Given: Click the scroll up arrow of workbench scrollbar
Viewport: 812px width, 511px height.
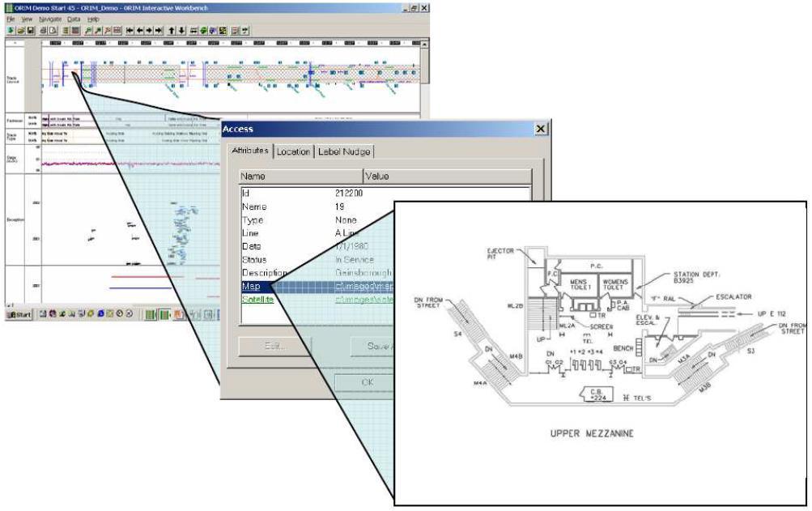Looking at the screenshot, I should (425, 45).
